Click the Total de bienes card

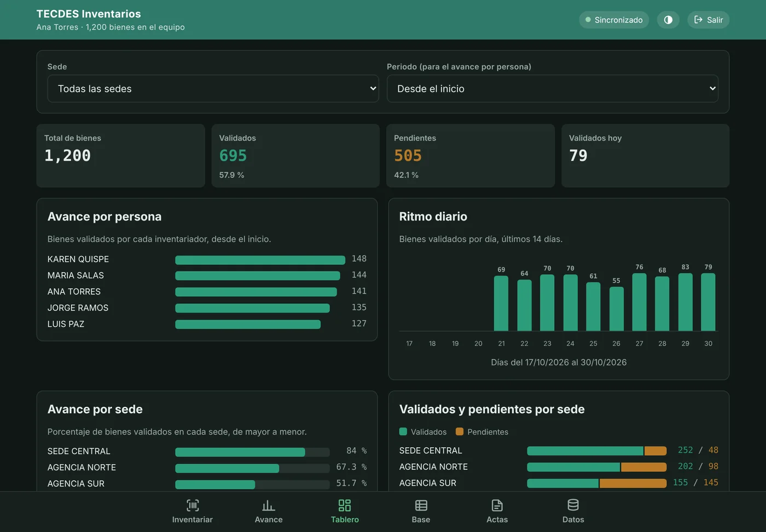pyautogui.click(x=121, y=155)
